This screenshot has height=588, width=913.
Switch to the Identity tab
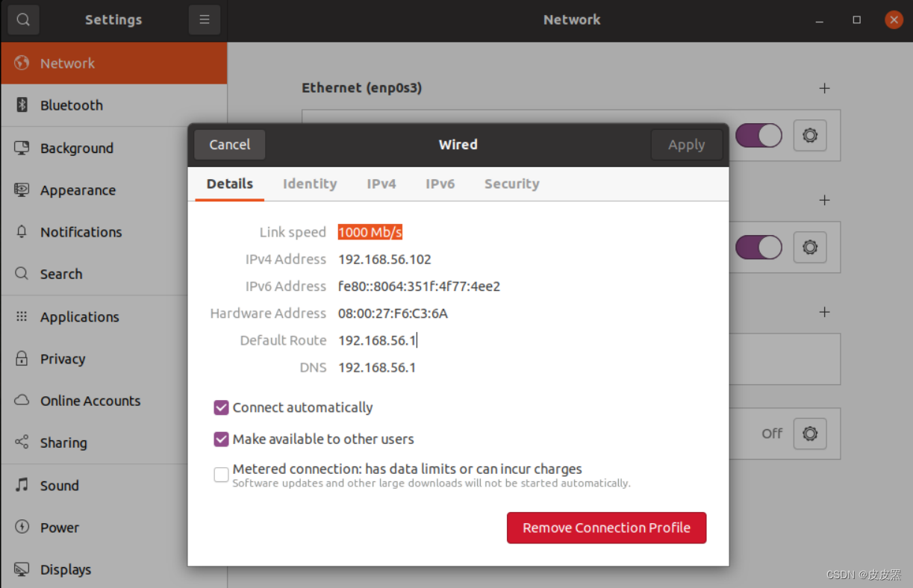pos(310,184)
